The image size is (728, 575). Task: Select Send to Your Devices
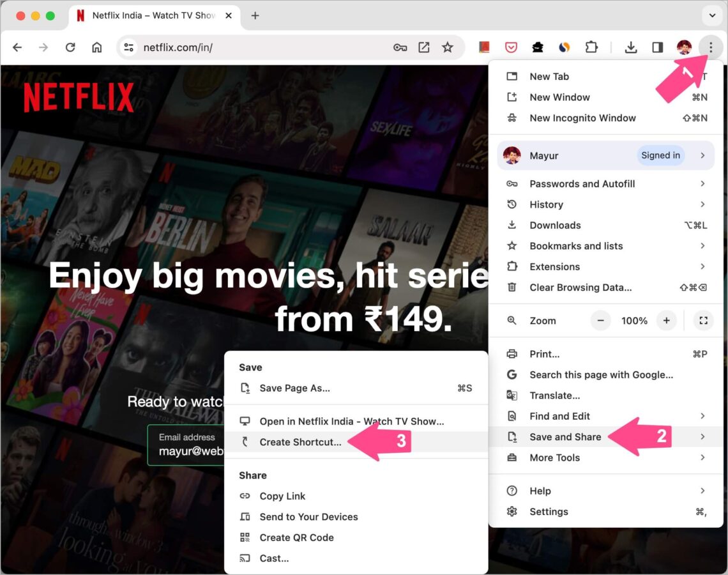pos(308,517)
